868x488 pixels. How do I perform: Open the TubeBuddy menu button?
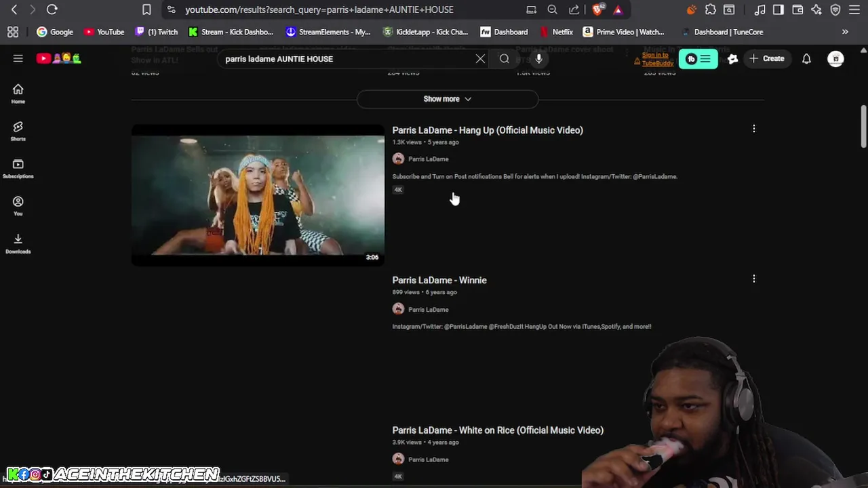coord(698,59)
